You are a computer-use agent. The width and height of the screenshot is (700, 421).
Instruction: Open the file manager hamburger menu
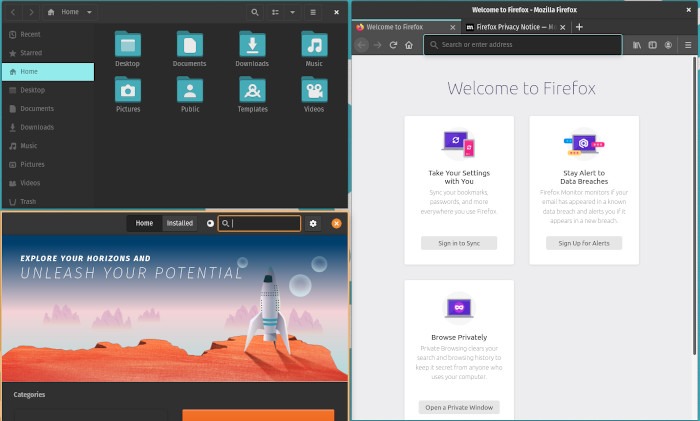pyautogui.click(x=313, y=12)
